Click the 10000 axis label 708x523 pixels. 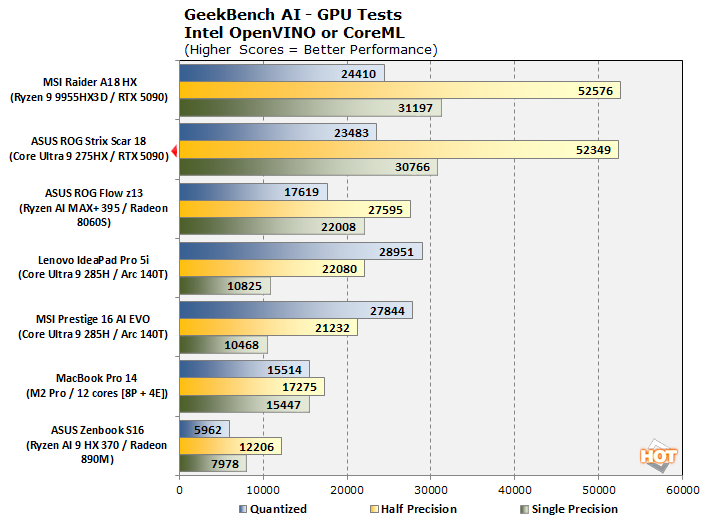point(263,490)
